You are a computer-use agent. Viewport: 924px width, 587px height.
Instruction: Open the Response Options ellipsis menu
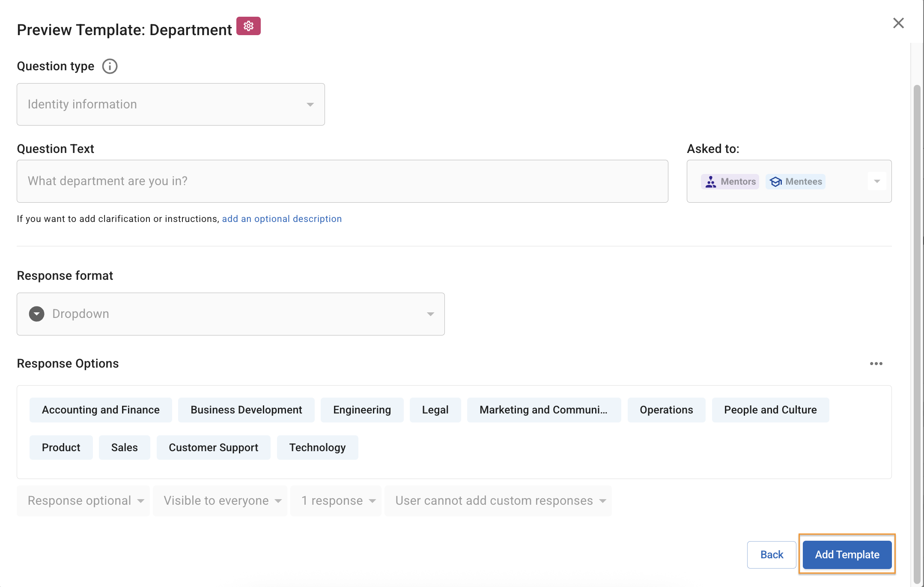coord(876,363)
